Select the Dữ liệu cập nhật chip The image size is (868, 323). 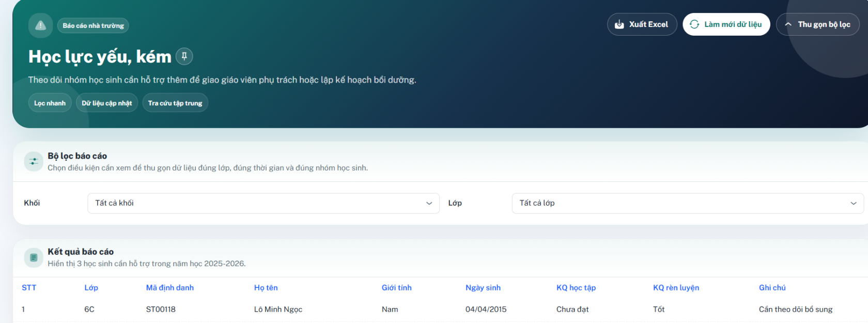[x=107, y=103]
